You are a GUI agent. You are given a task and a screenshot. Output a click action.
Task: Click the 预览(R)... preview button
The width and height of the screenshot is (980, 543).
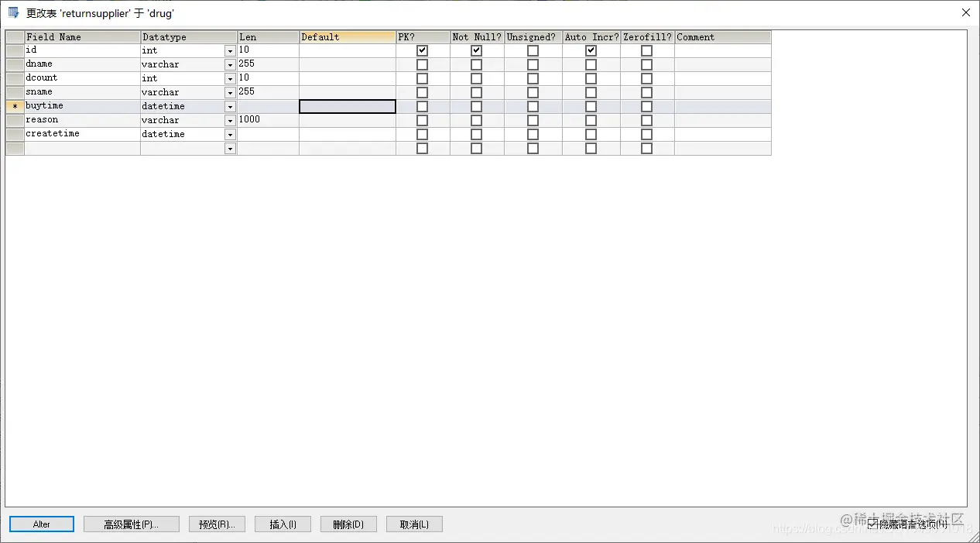point(217,524)
